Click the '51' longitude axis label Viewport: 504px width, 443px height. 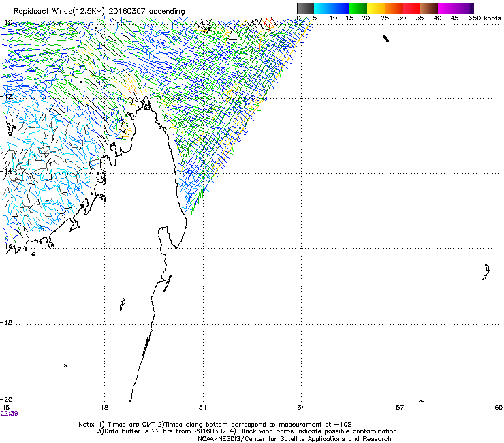pyautogui.click(x=202, y=408)
